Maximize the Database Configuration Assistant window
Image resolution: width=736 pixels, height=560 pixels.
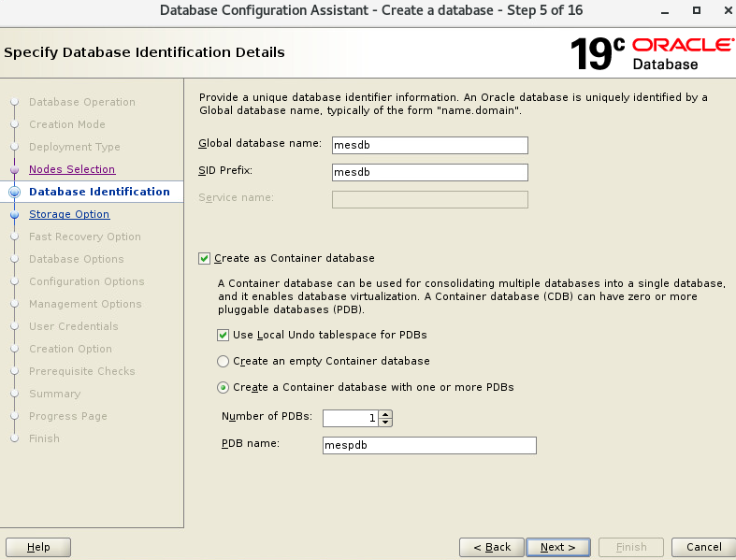pos(697,10)
